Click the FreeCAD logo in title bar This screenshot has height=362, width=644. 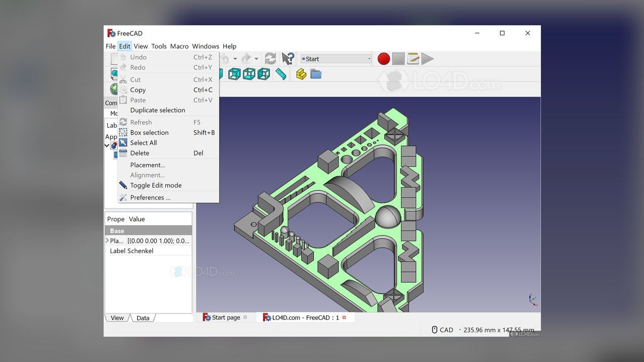112,33
